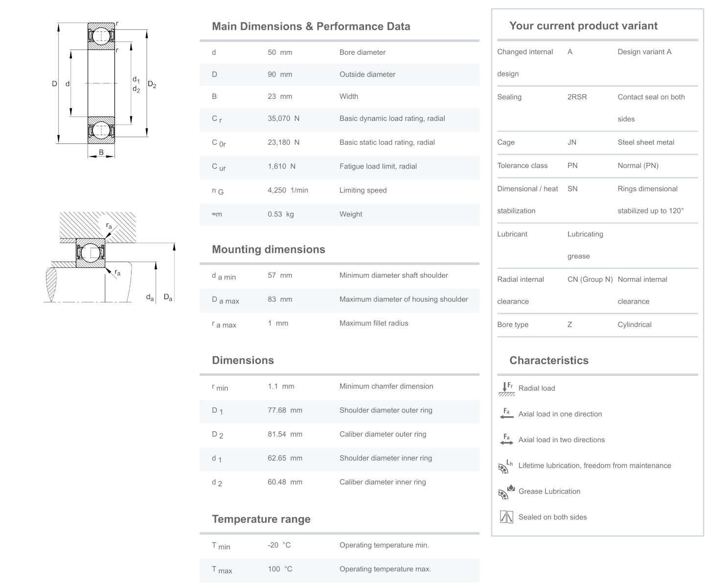Select the Grease Lubrication icon
Viewport: 728px width, 584px height.
pos(506,491)
